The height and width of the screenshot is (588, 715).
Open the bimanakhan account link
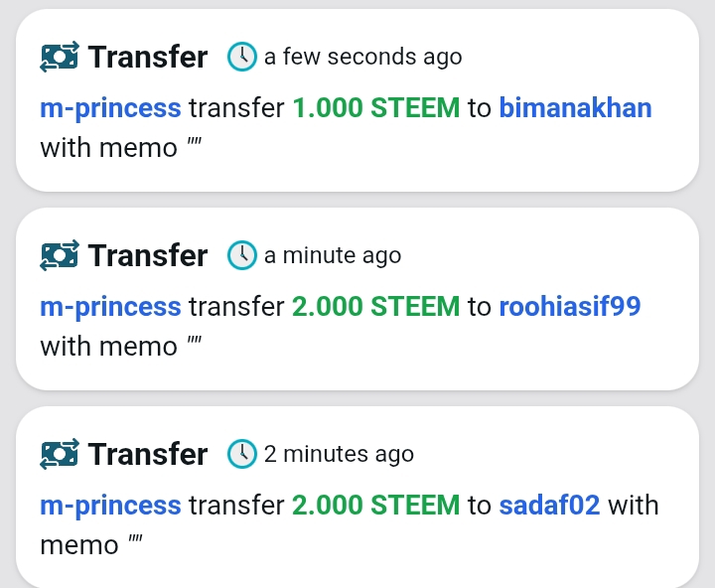(x=575, y=108)
